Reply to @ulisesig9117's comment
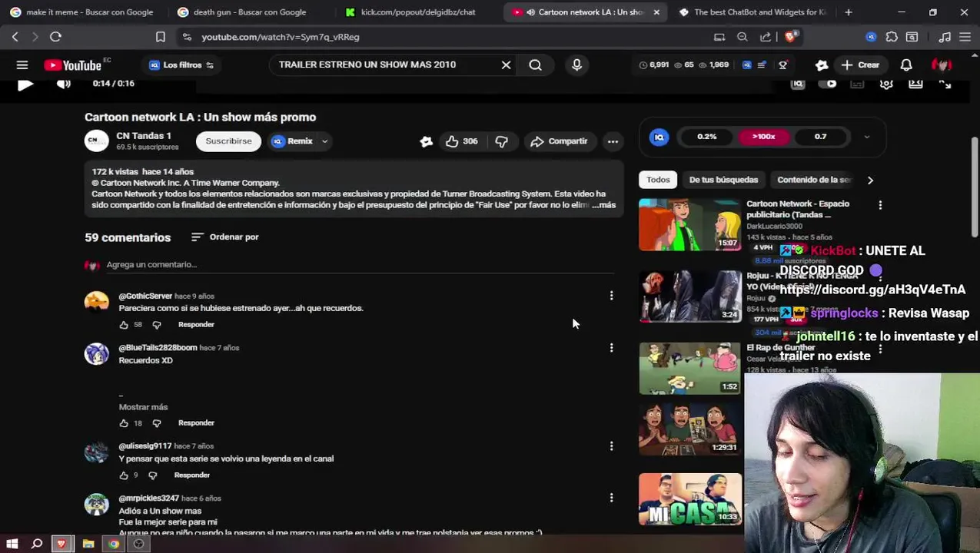 191,475
